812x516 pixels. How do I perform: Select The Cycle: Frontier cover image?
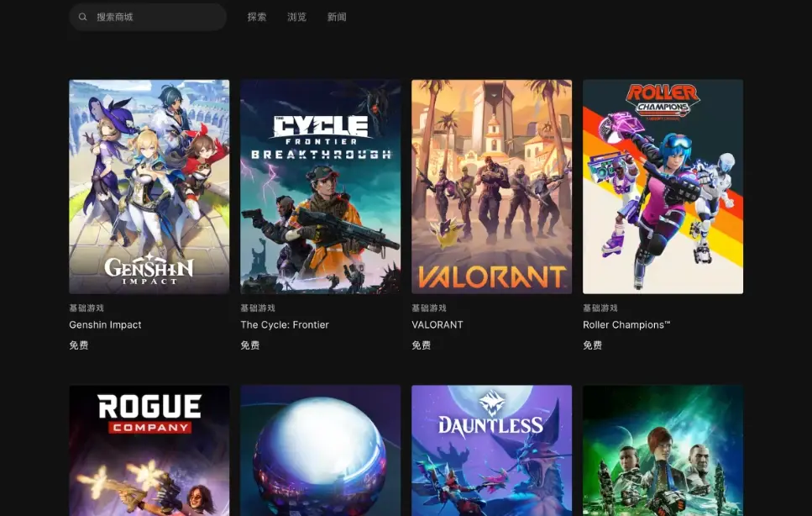320,187
